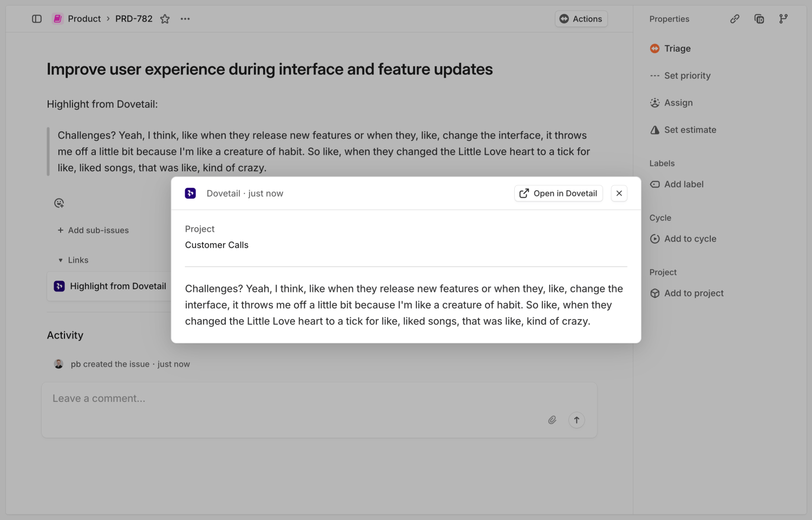Image resolution: width=812 pixels, height=520 pixels.
Task: Click Add to project
Action: pos(686,293)
